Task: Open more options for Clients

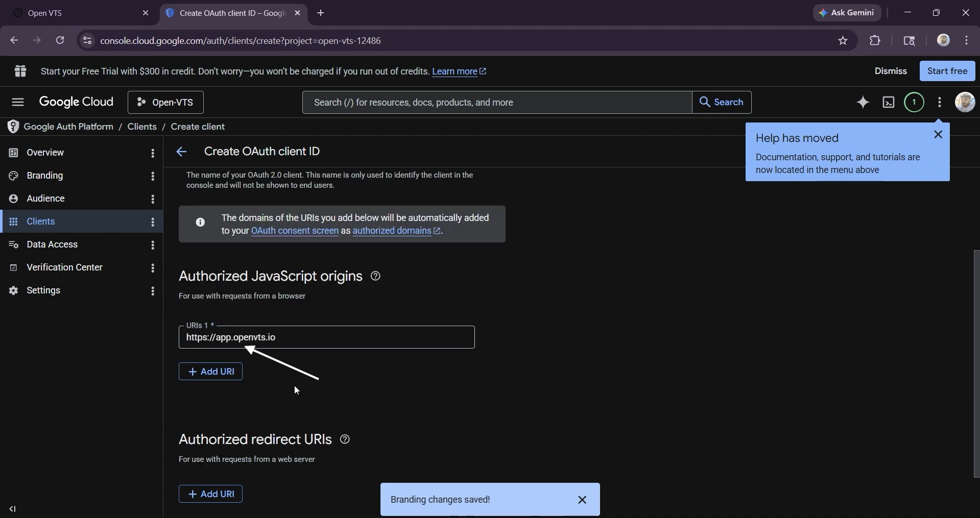Action: click(153, 221)
